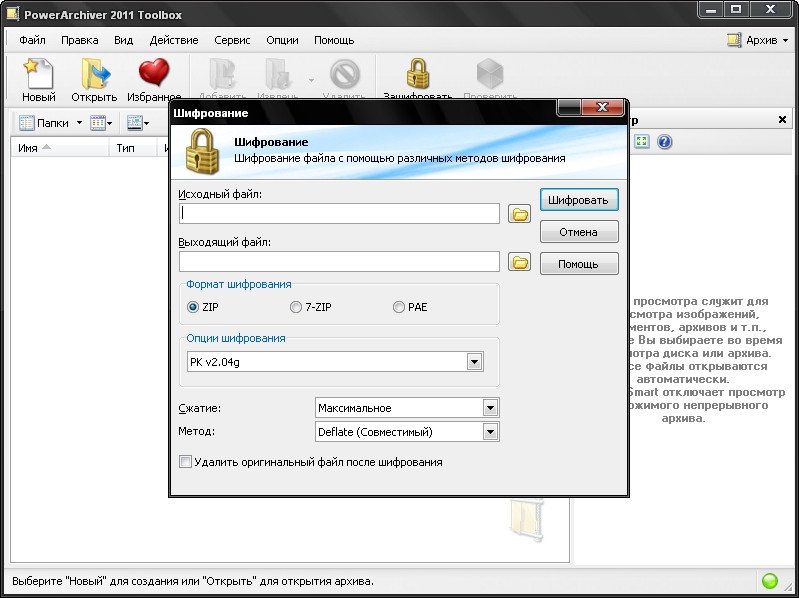799x598 pixels.
Task: Click the green status indicator in status bar
Action: click(770, 581)
